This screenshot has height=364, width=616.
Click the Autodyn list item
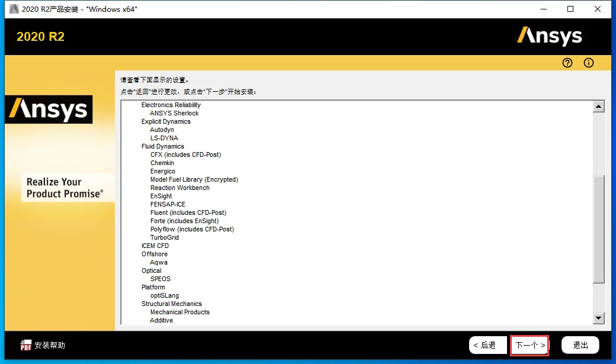coord(162,130)
